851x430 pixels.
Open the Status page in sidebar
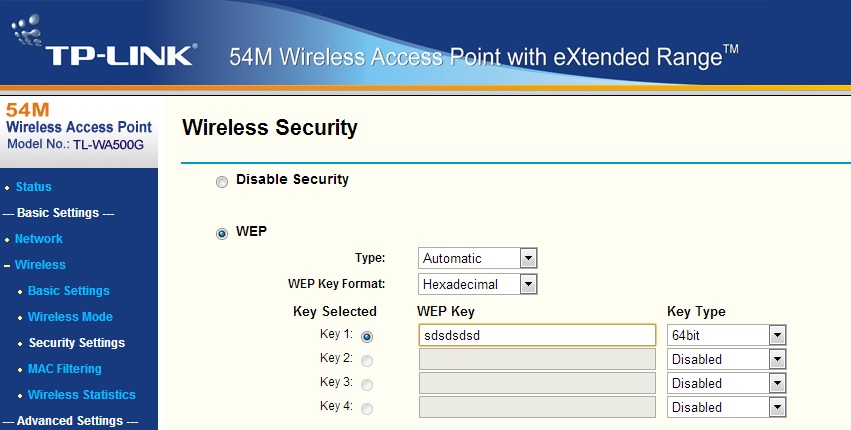[x=34, y=187]
